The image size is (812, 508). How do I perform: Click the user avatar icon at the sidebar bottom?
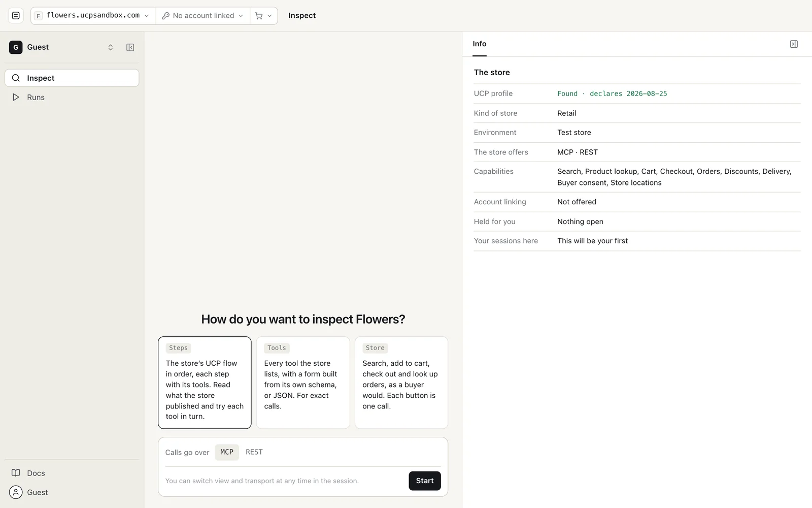tap(16, 492)
